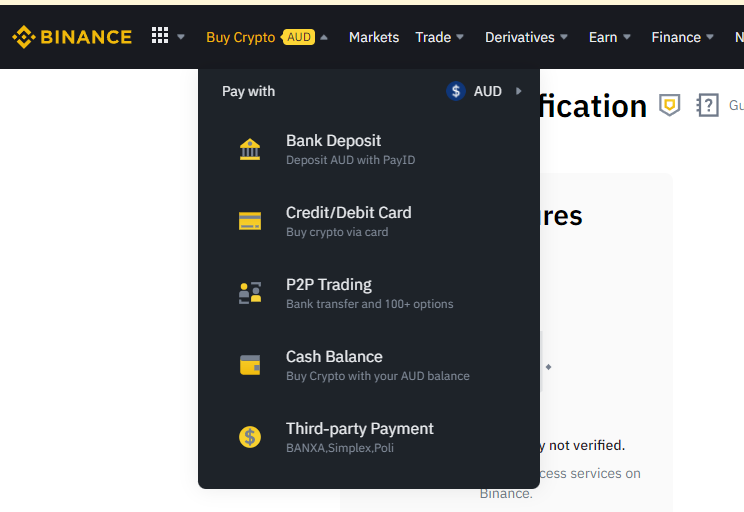Click the Binance logo
The width and height of the screenshot is (744, 512).
tap(72, 37)
